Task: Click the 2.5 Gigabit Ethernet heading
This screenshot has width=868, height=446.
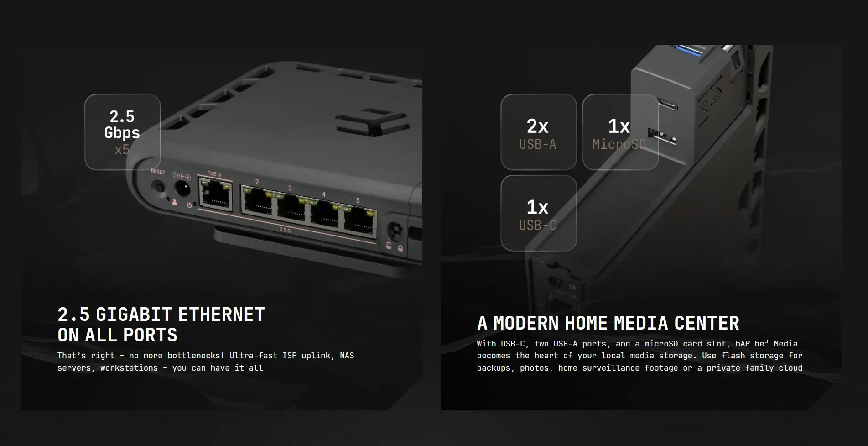Action: [161, 325]
